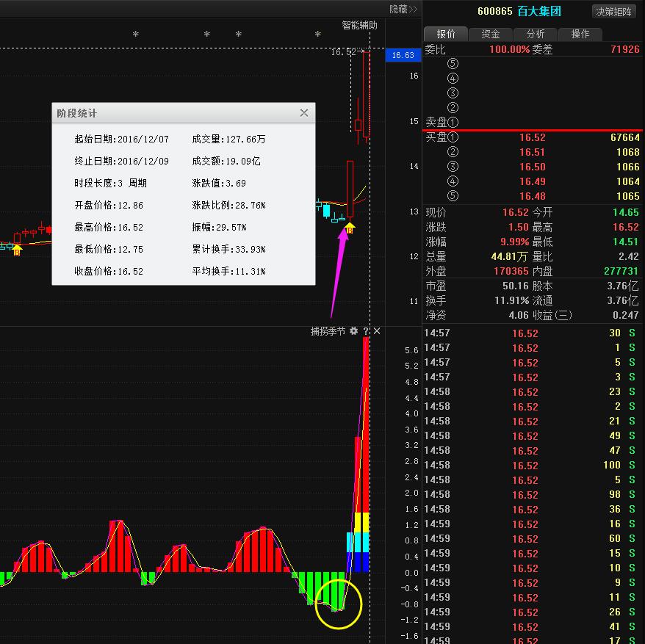This screenshot has width=645, height=644.
Task: Close the 阶段统计 dialog
Action: pos(304,113)
